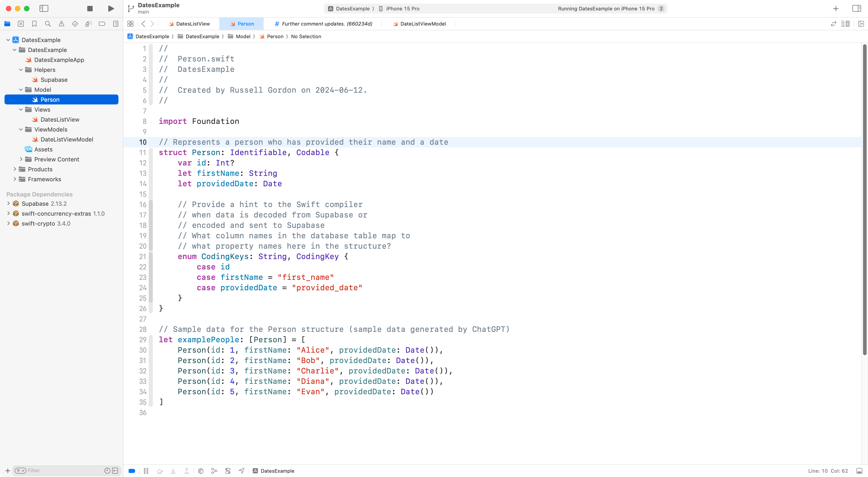The height and width of the screenshot is (477, 868).
Task: Open the Test navigator
Action: [75, 24]
